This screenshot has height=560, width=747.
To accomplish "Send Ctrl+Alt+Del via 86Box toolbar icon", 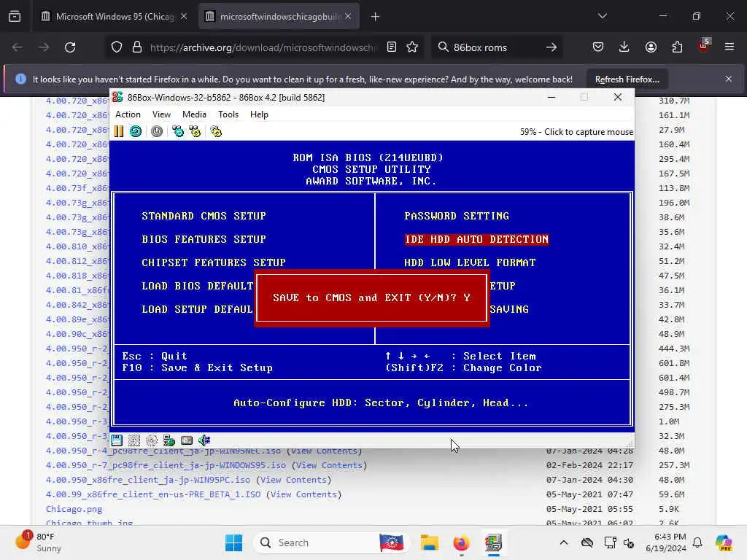I will [x=178, y=131].
